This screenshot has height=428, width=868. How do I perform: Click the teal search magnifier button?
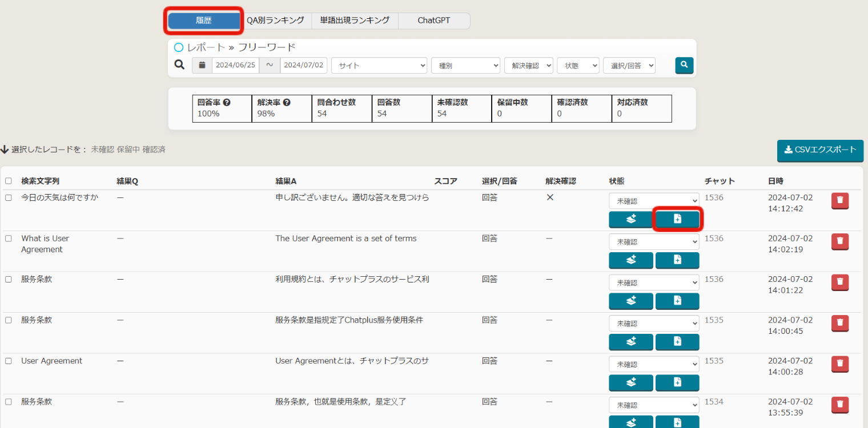click(684, 65)
